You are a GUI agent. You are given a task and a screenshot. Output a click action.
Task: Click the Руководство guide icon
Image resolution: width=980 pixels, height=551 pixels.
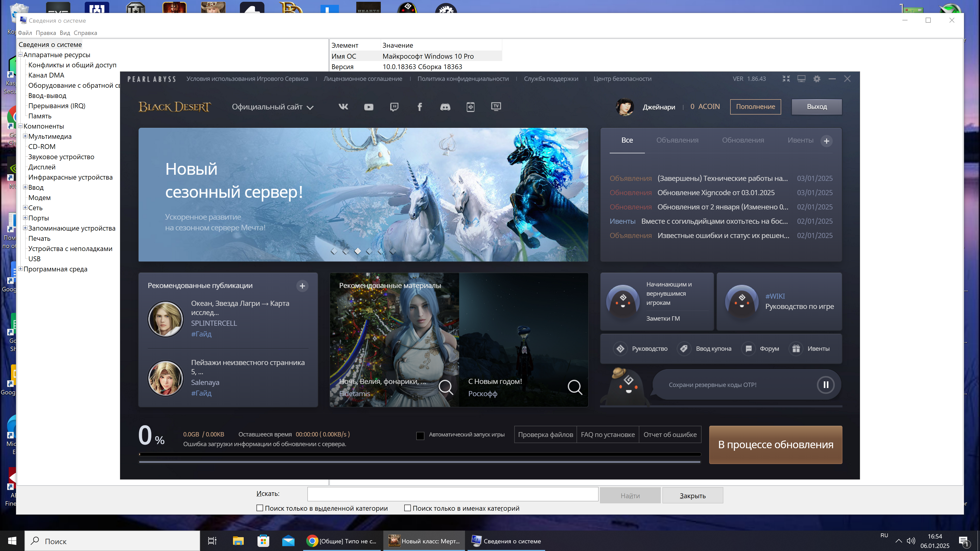pos(620,349)
